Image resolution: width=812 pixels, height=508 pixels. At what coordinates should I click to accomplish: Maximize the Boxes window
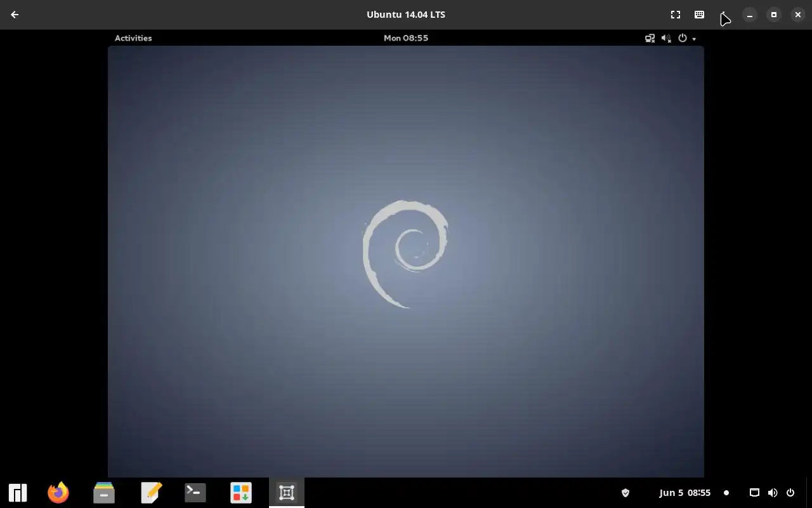(x=774, y=15)
